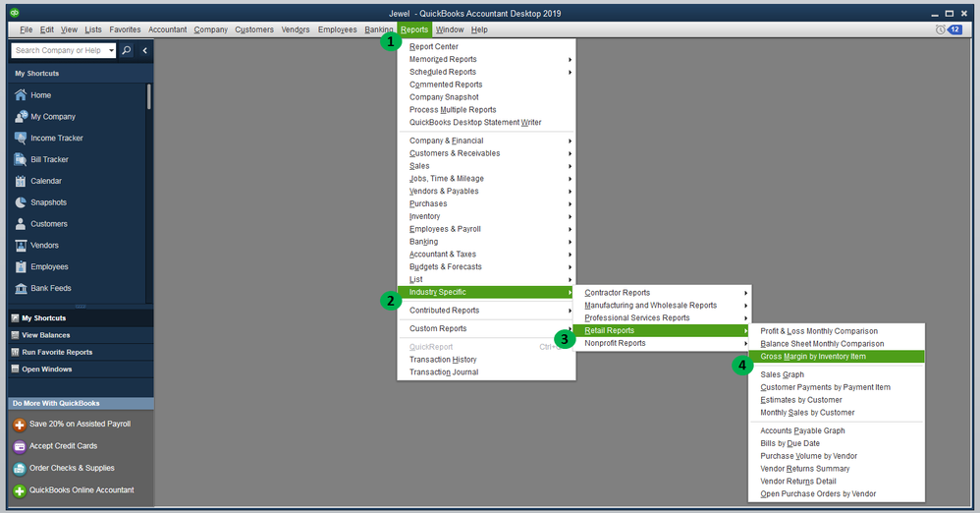Select My Shortcuts panel button
This screenshot has width=980, height=513.
coord(80,318)
